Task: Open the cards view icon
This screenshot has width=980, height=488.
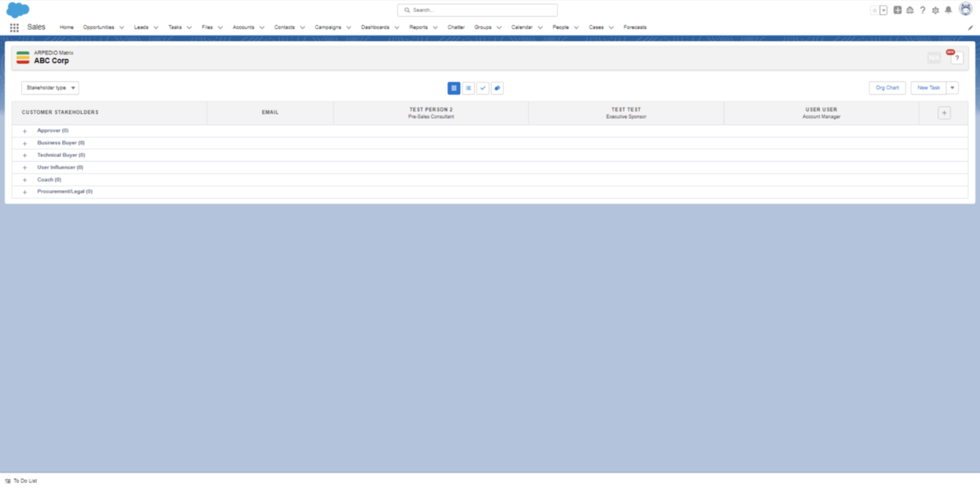Action: pos(497,88)
